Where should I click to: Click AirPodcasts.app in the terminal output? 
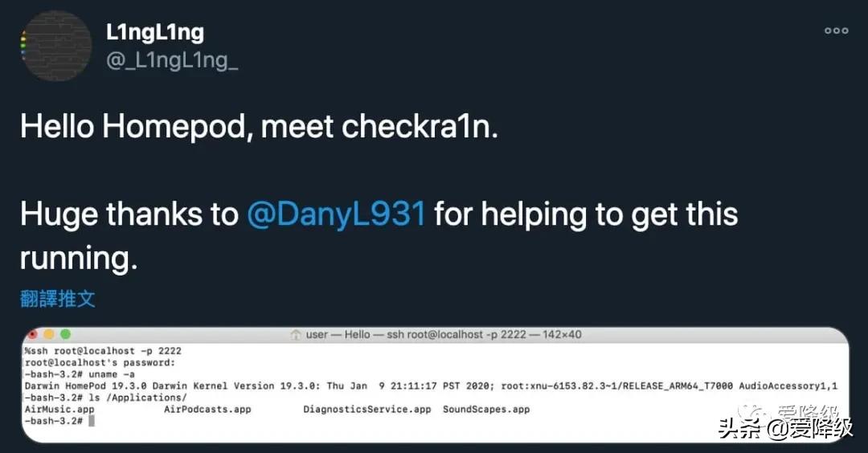(207, 409)
